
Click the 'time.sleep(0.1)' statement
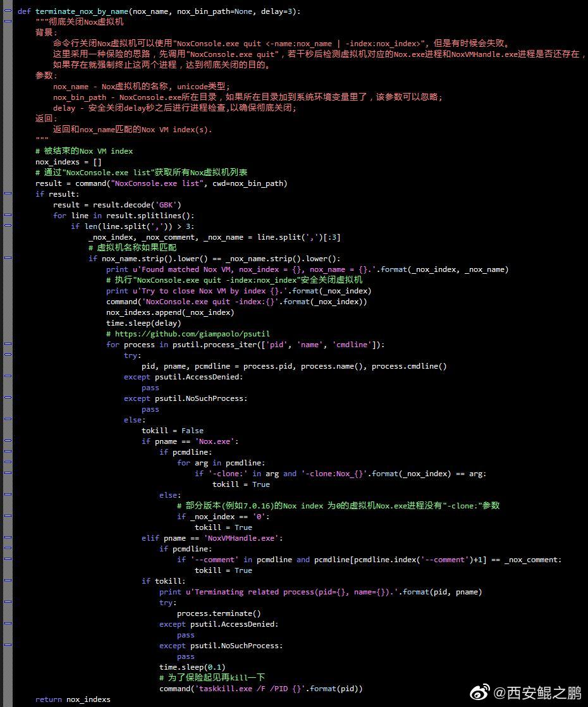192,667
